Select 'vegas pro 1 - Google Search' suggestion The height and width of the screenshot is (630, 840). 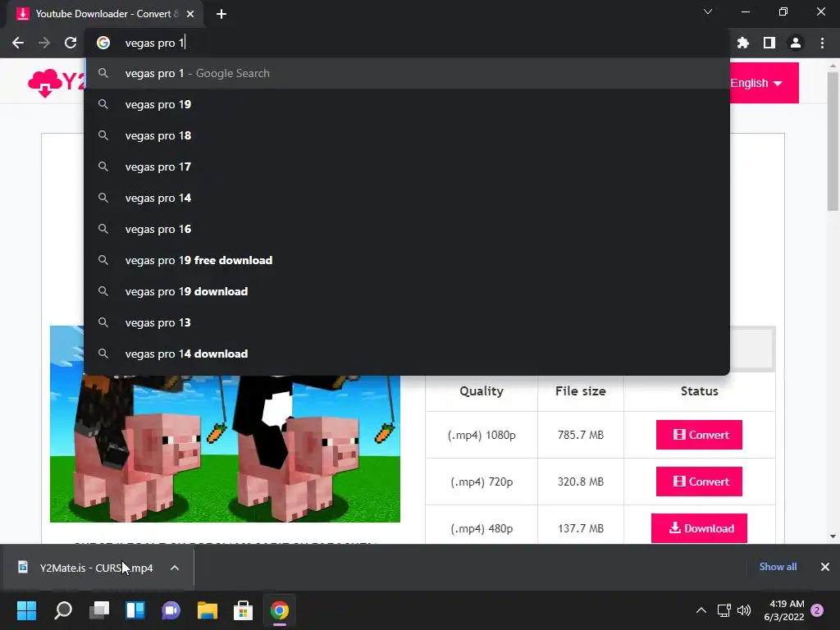click(x=407, y=73)
